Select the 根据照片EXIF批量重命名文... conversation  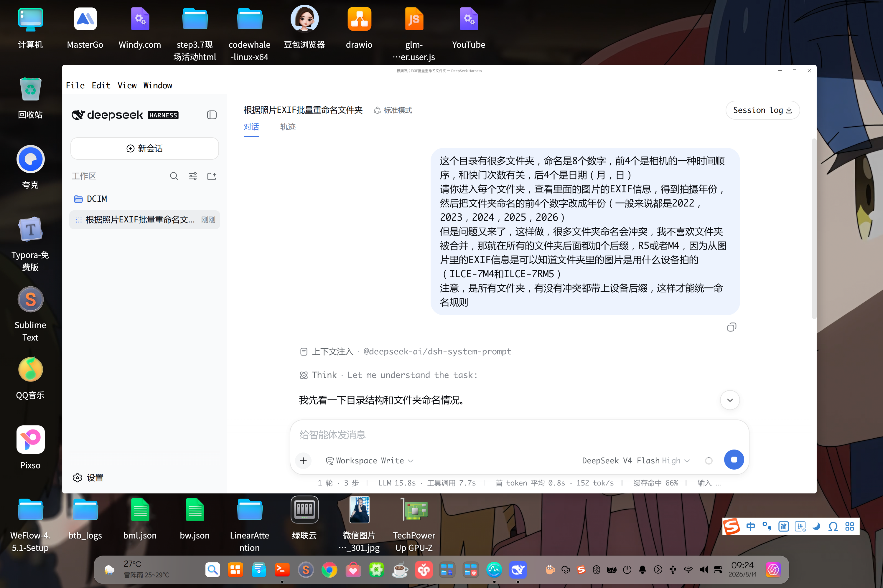click(144, 220)
